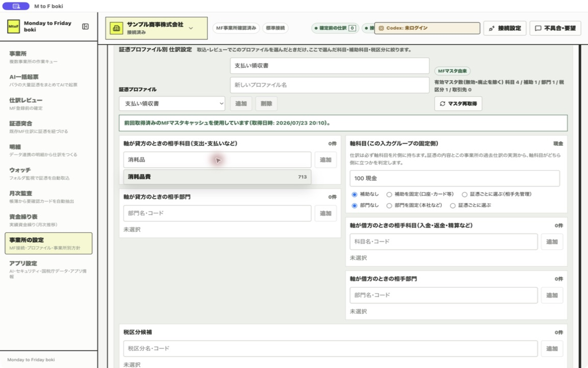Select the 部門なし radio option

click(355, 205)
